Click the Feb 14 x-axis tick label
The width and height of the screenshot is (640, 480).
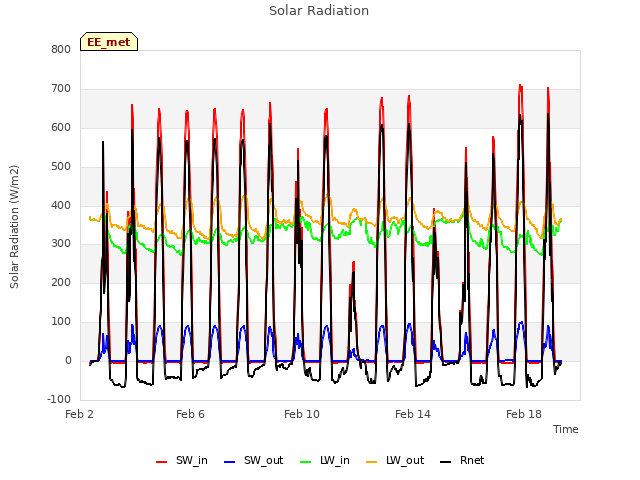[x=413, y=414]
